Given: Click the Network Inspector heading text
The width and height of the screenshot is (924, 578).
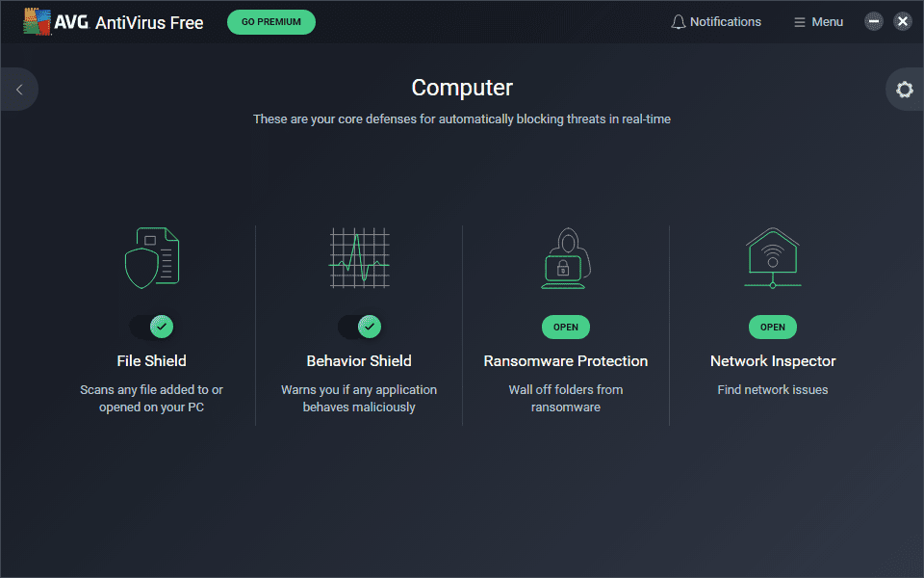Looking at the screenshot, I should pyautogui.click(x=773, y=361).
